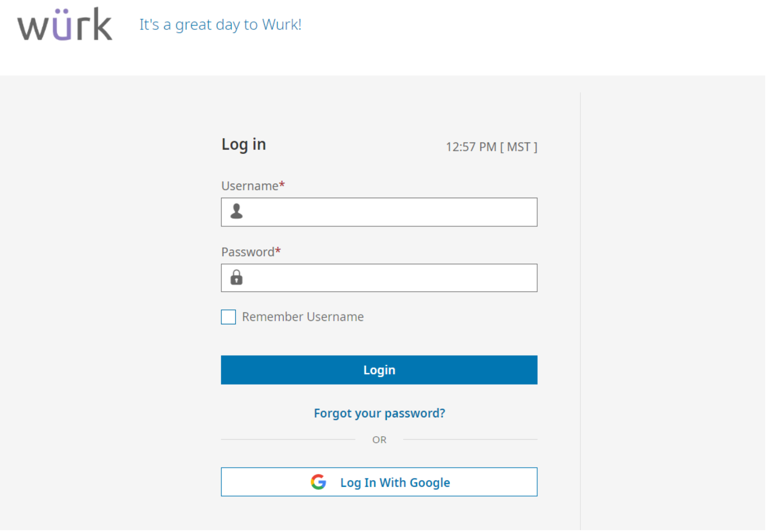This screenshot has width=767, height=532.
Task: Click the OR divider between login options
Action: [x=379, y=439]
